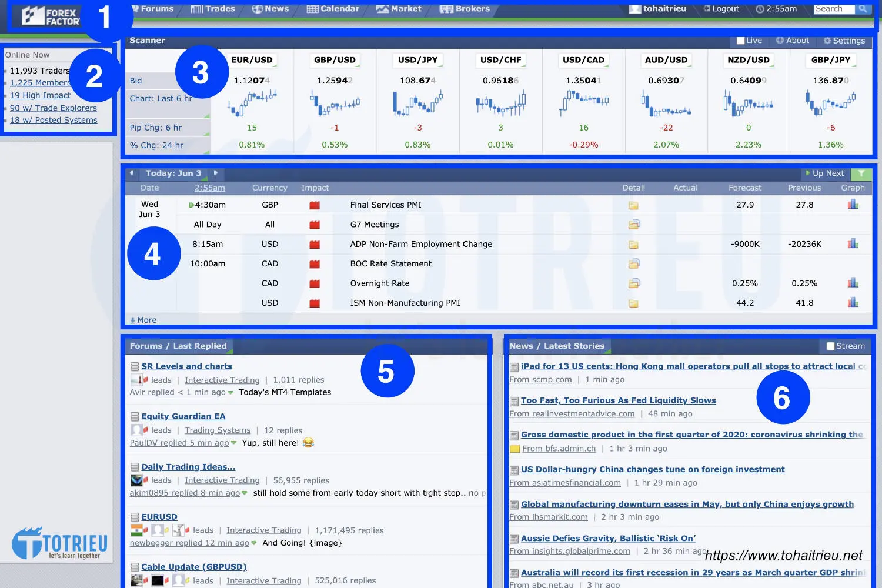The image size is (882, 588).
Task: Toggle the Stream checkbox in News
Action: (830, 346)
